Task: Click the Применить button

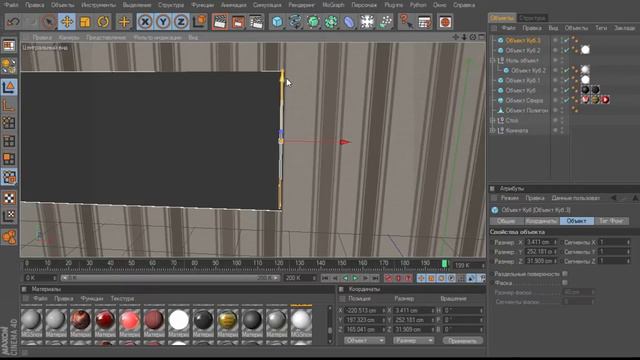Action: [462, 340]
